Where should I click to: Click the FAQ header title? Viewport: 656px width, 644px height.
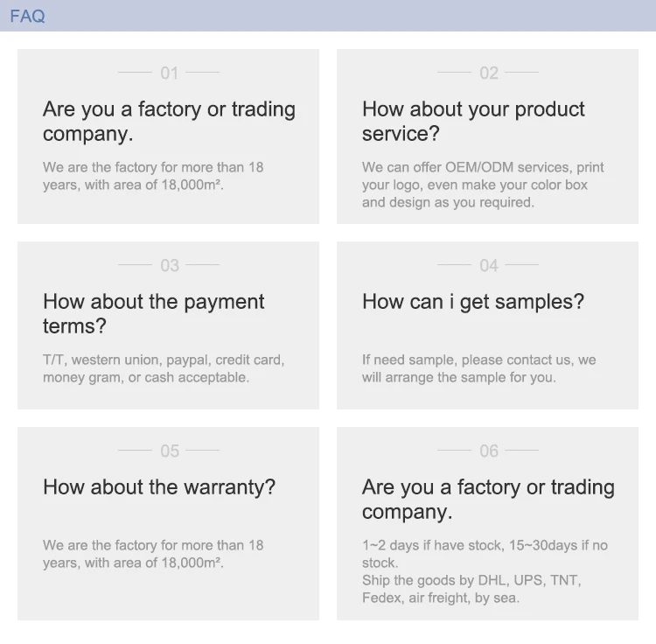click(x=27, y=16)
